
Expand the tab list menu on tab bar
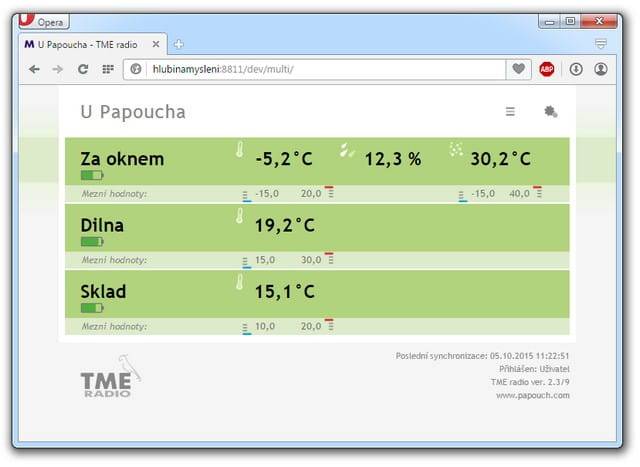click(x=600, y=44)
